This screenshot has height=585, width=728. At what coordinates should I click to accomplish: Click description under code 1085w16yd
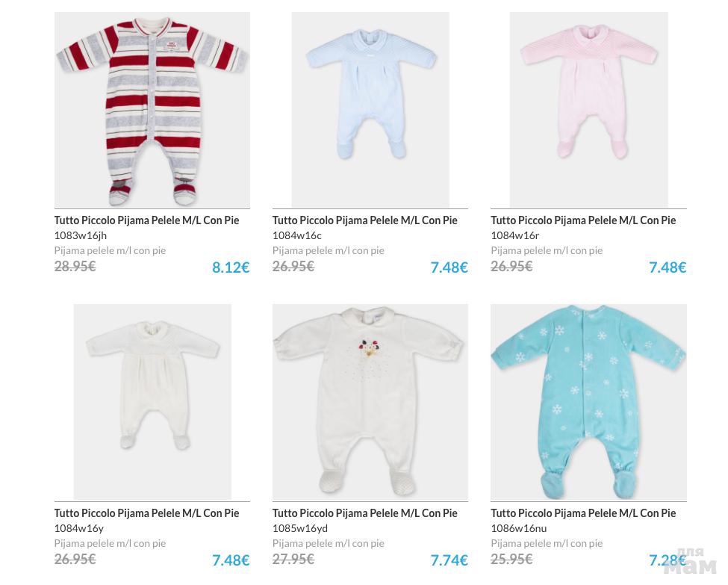pos(328,543)
